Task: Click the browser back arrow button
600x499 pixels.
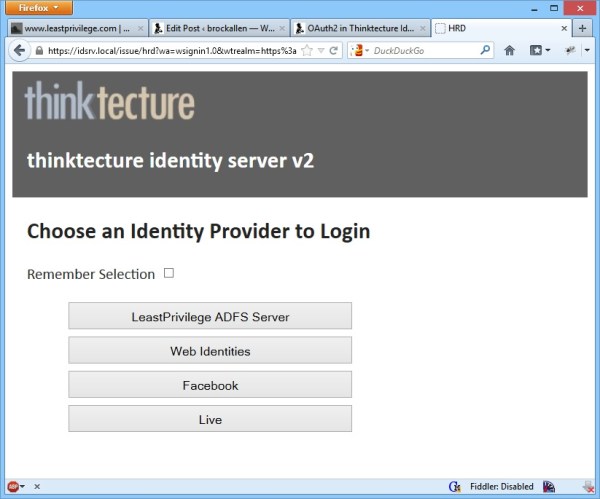Action: (19, 49)
